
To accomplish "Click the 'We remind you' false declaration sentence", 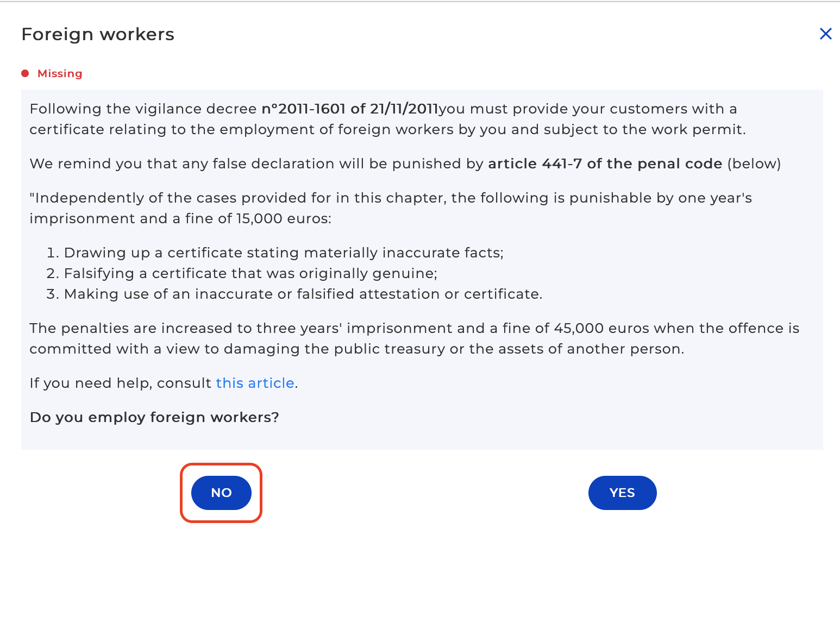I will pos(405,163).
